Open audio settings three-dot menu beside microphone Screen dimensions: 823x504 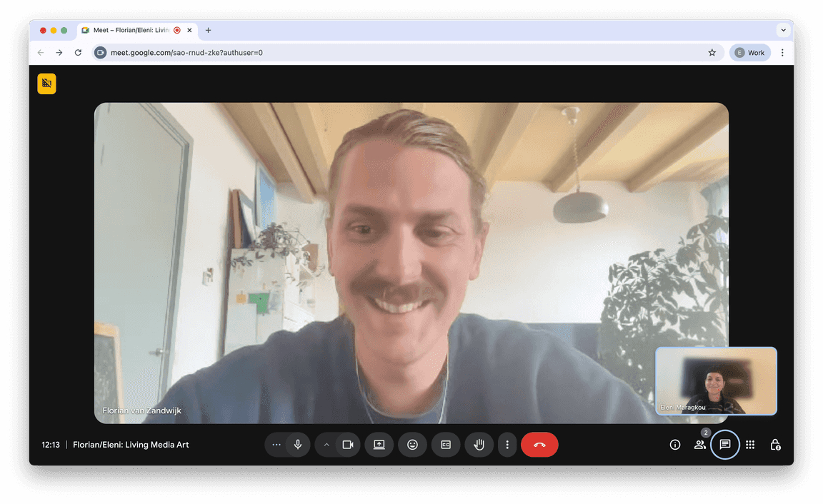[276, 445]
